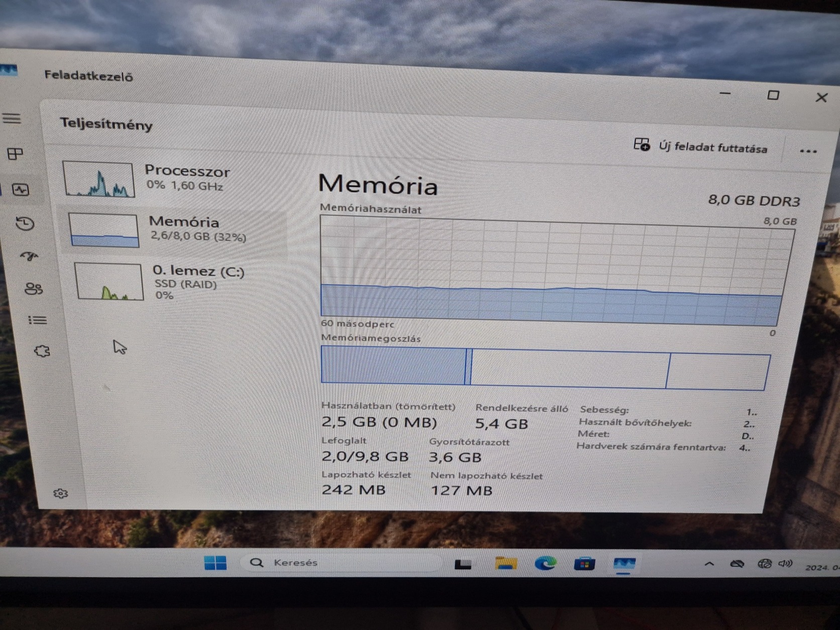840x630 pixels.
Task: Open Task Manager settings with the gear icon
Action: coord(61,493)
